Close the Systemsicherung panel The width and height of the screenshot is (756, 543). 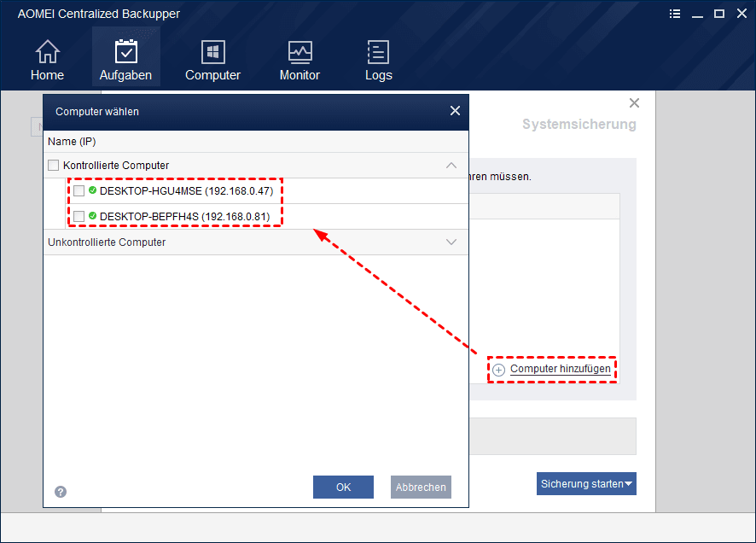[x=635, y=102]
